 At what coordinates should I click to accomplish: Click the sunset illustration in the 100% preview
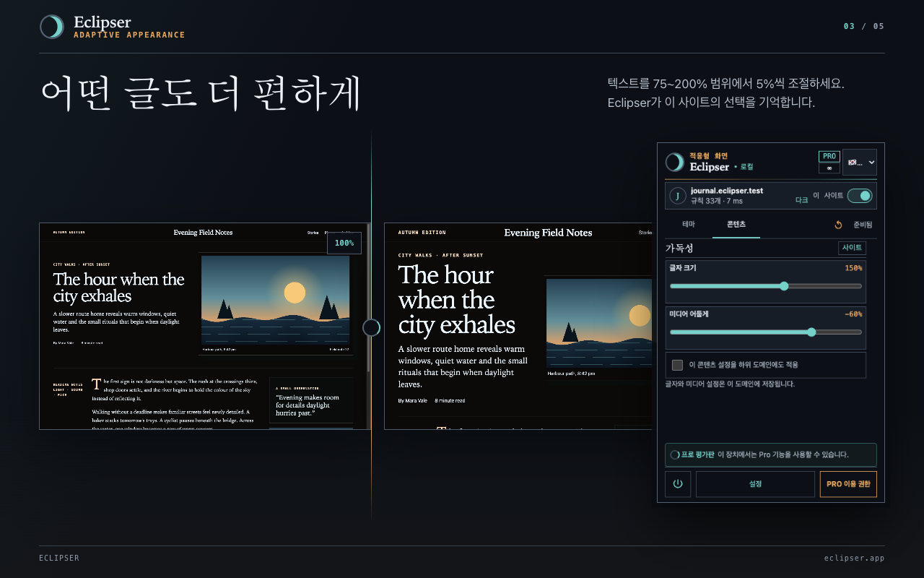(275, 300)
